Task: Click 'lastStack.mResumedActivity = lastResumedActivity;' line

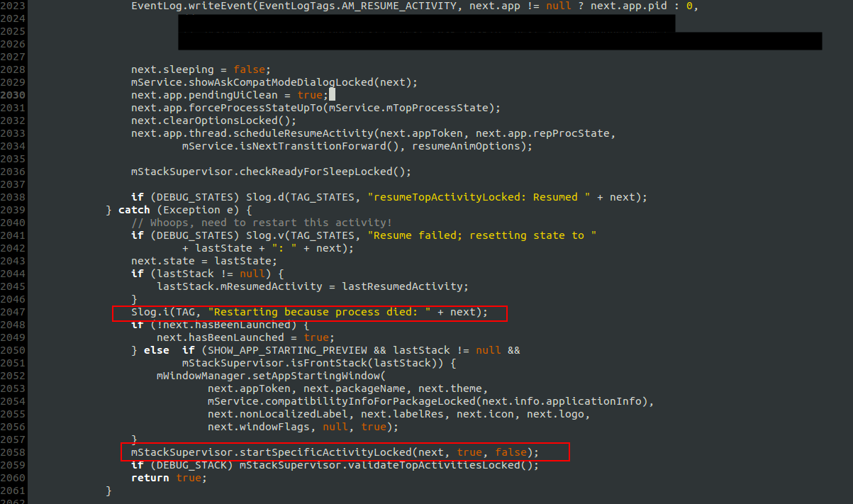Action: point(313,286)
